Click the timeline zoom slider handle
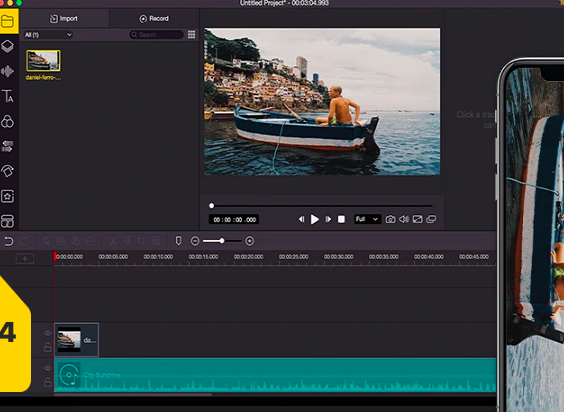This screenshot has height=412, width=564. [x=222, y=241]
